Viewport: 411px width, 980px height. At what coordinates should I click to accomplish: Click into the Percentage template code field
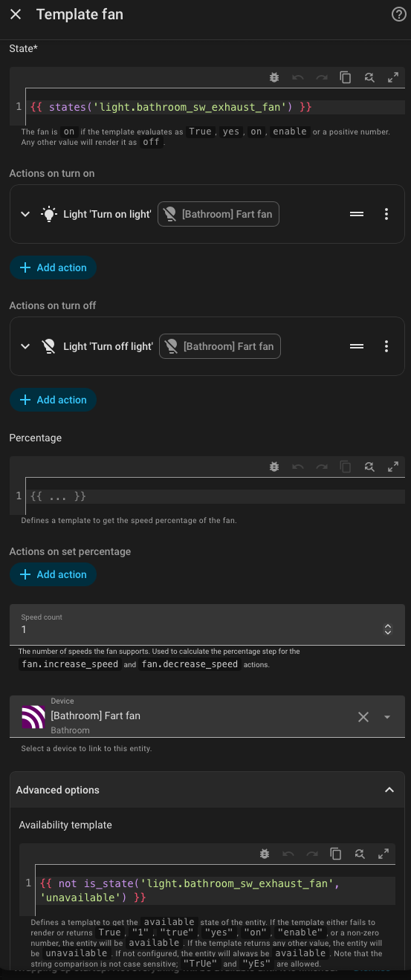(x=216, y=496)
